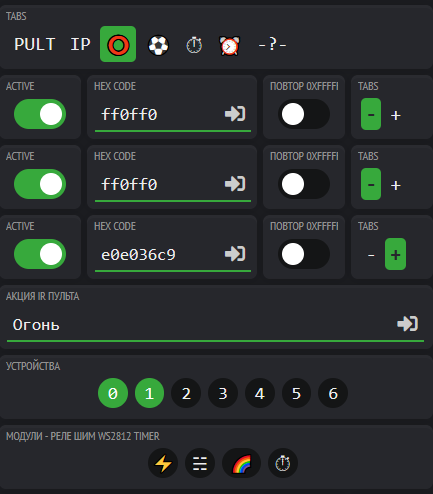Submit hex code e0e036c9 with arrow icon
Image resolution: width=433 pixels, height=494 pixels.
(235, 254)
